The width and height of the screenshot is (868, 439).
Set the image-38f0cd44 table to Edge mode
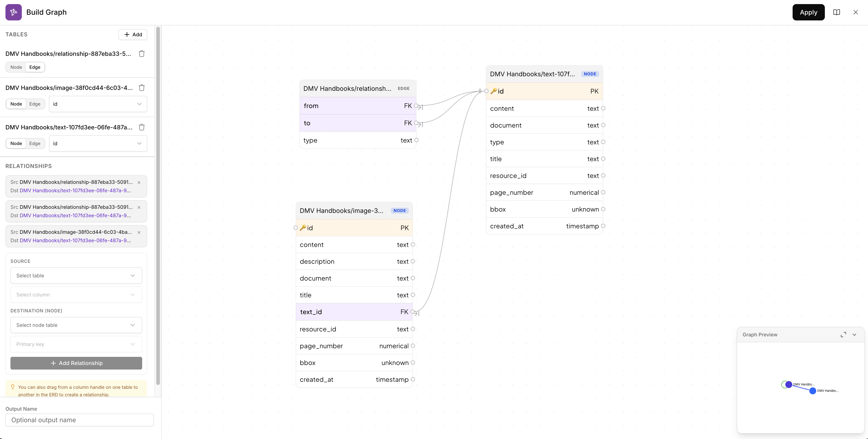(34, 104)
